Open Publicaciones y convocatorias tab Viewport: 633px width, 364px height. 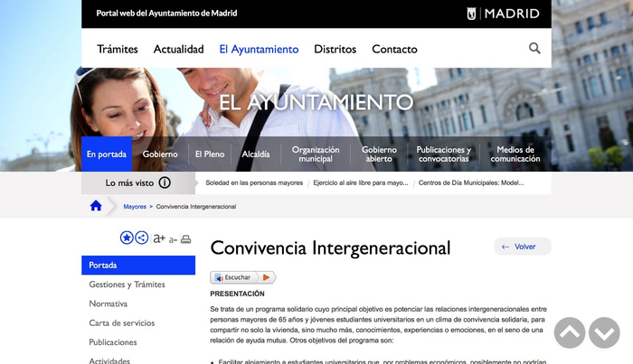pyautogui.click(x=444, y=154)
